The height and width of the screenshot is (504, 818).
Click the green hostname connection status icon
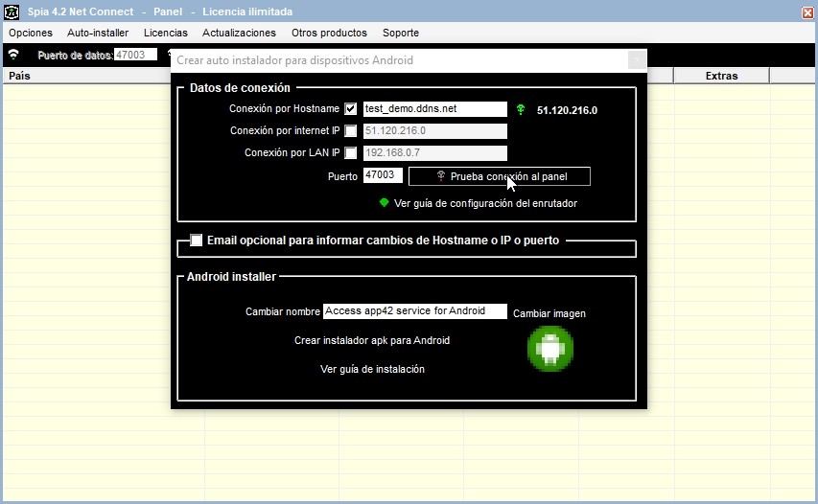click(x=520, y=109)
